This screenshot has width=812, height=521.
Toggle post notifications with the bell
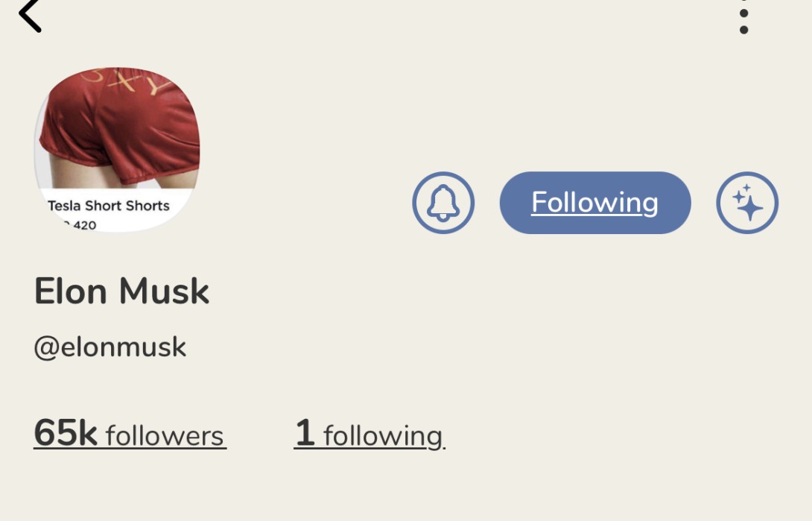click(x=443, y=203)
